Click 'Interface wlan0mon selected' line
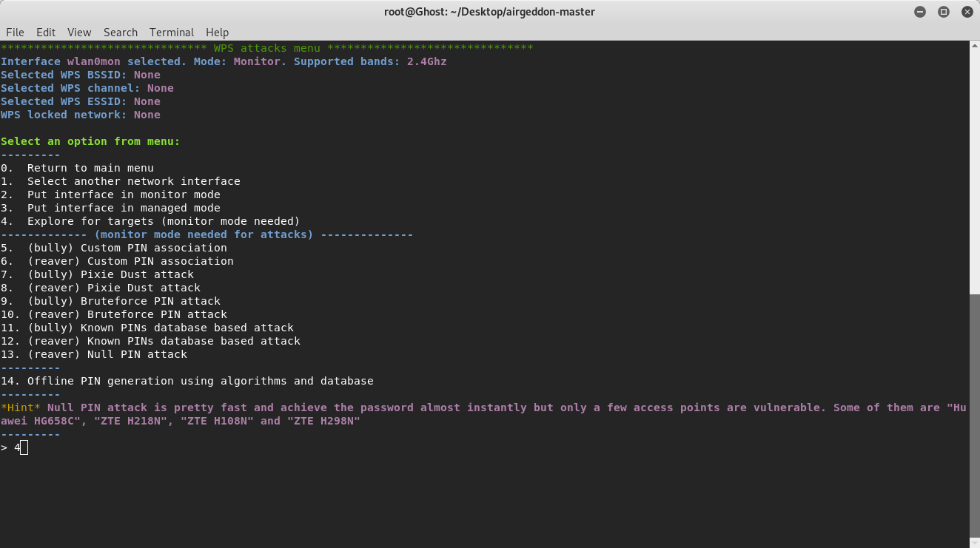 click(x=224, y=61)
